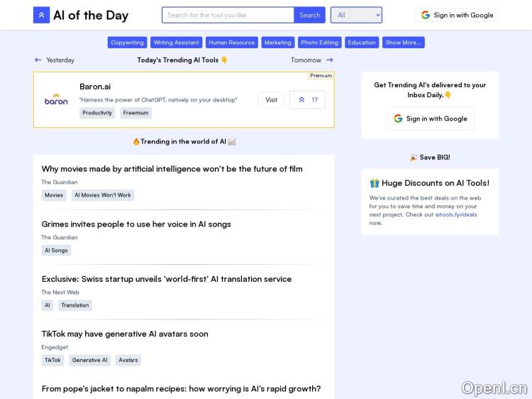This screenshot has width=532, height=399.
Task: Expand categories with Show More
Action: coord(403,43)
